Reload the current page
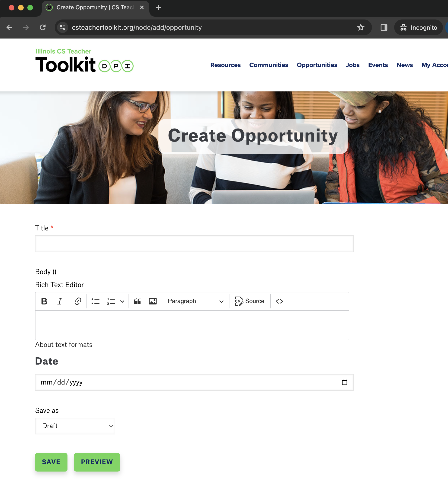 [43, 27]
